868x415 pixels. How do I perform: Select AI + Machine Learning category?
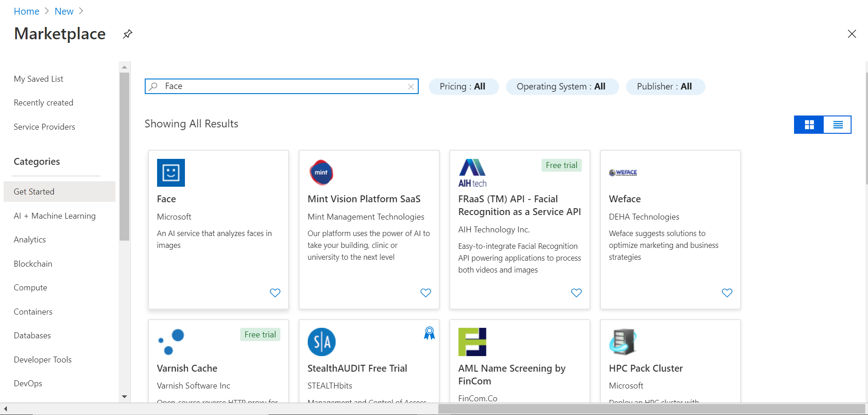pos(55,216)
